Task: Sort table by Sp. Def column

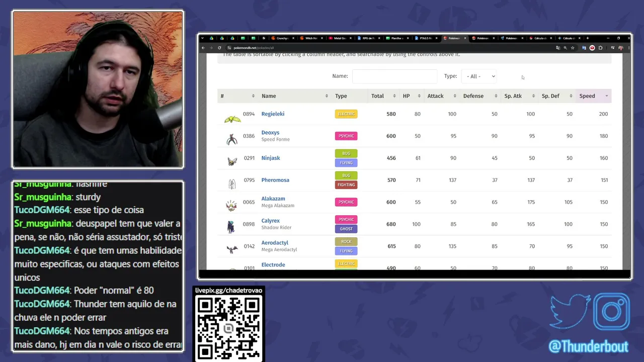Action: (556, 96)
